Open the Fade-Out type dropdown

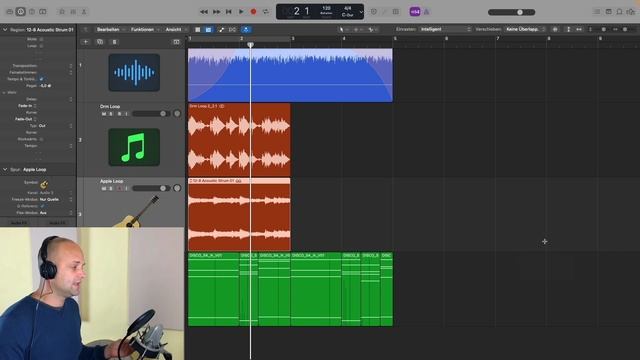point(35,119)
